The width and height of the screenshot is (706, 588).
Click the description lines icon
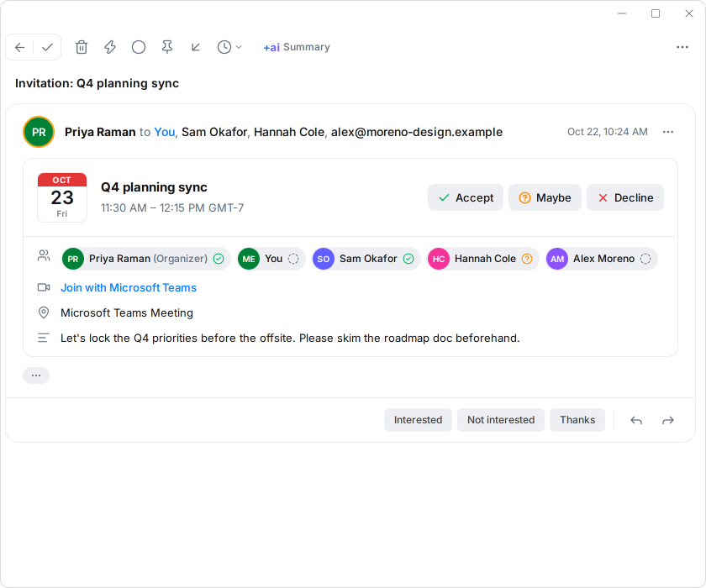(x=43, y=338)
